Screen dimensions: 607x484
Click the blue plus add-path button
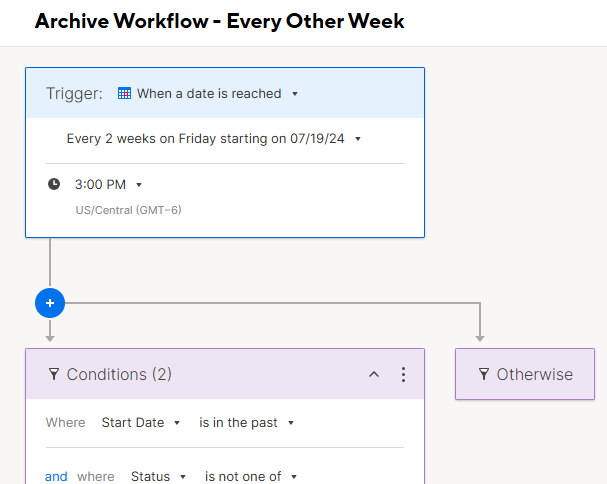[50, 302]
